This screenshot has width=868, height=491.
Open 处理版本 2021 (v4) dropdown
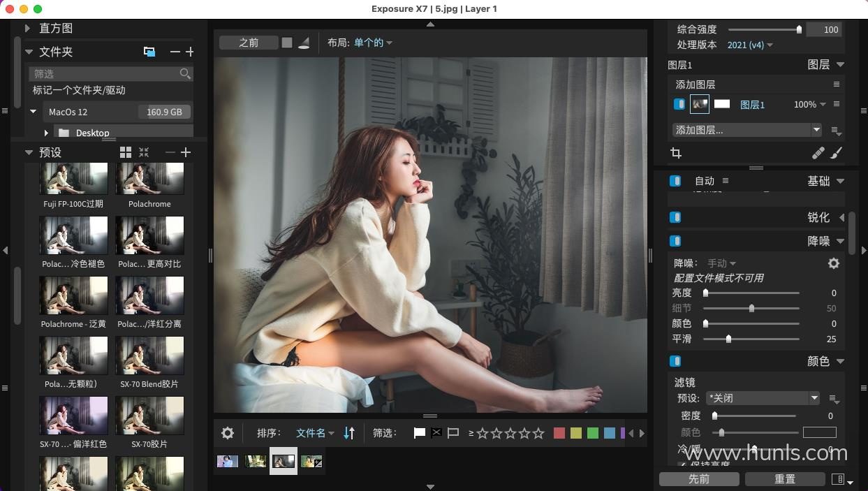750,45
